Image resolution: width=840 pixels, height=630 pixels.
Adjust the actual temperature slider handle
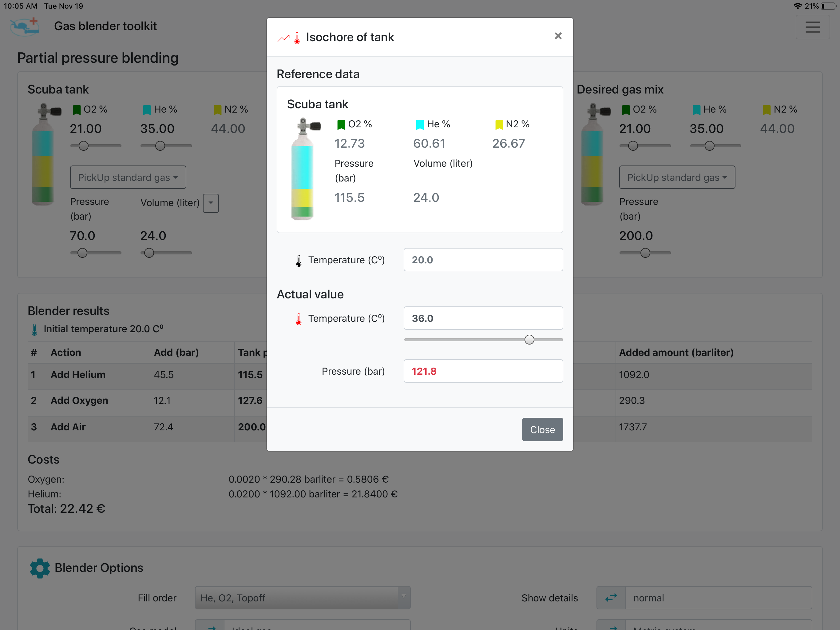[x=529, y=339]
